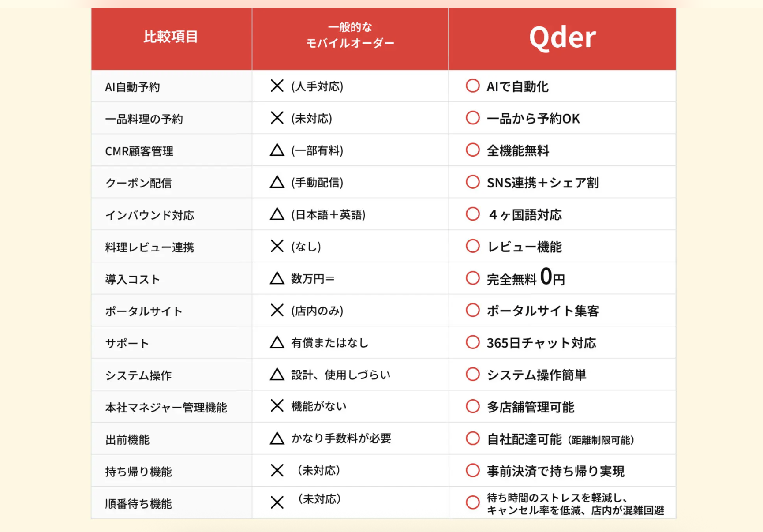Click the red circle beside AIで自動化
763x532 pixels.
coord(473,86)
